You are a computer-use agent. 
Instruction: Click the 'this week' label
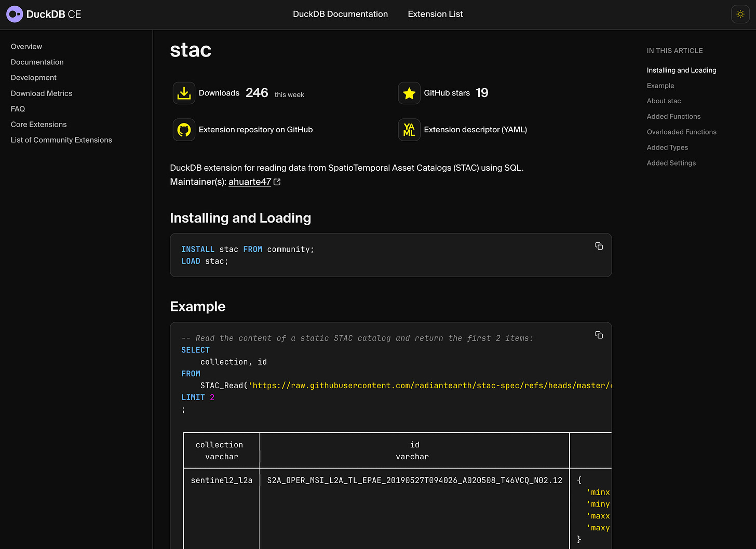289,95
